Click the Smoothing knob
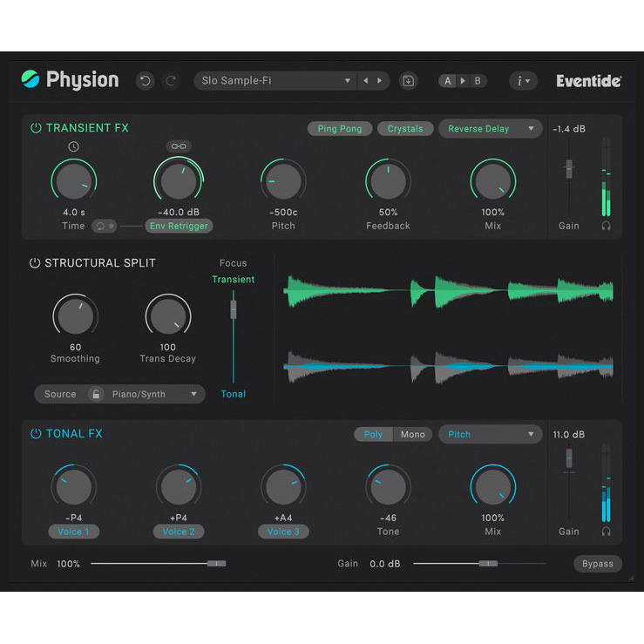Image resolution: width=644 pixels, height=644 pixels. point(75,315)
